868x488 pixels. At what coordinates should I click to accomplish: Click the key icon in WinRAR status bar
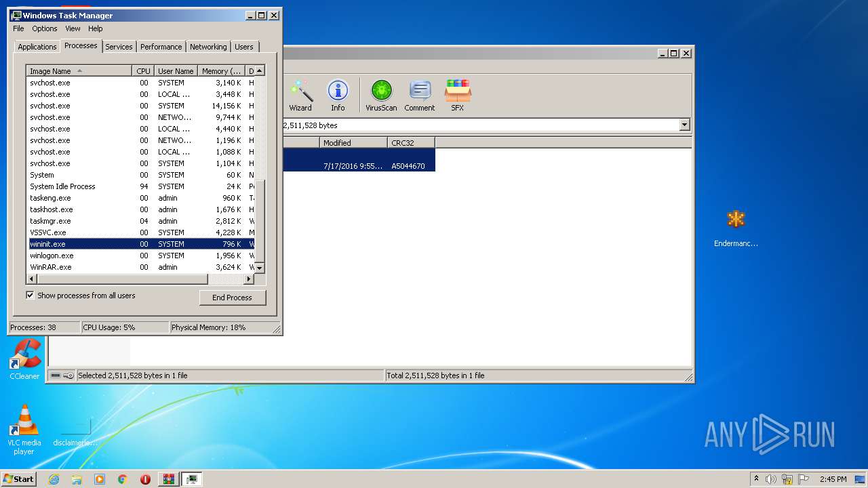click(x=68, y=375)
